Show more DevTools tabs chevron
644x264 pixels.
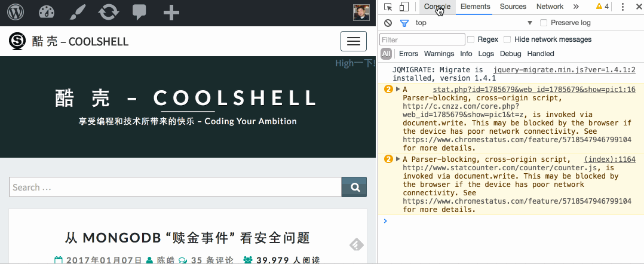[x=576, y=7]
